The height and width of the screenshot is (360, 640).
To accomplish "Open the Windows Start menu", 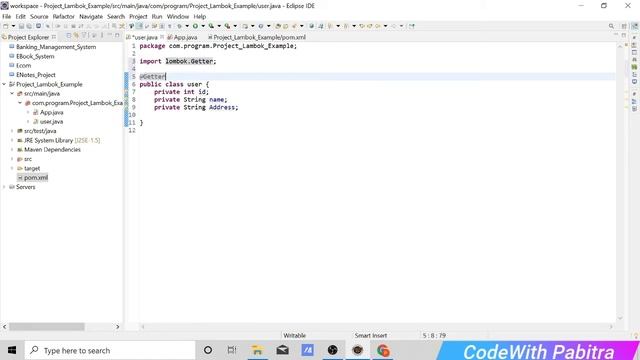I will [x=12, y=350].
